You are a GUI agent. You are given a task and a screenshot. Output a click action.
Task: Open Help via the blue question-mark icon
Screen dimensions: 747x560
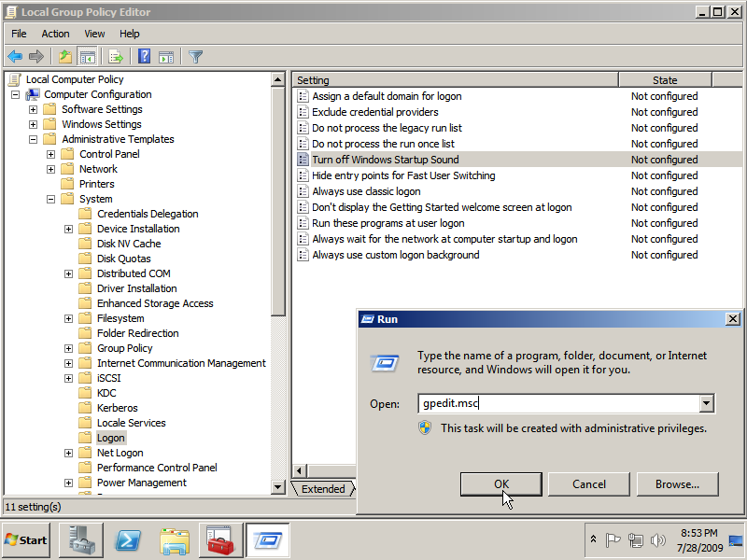(145, 57)
